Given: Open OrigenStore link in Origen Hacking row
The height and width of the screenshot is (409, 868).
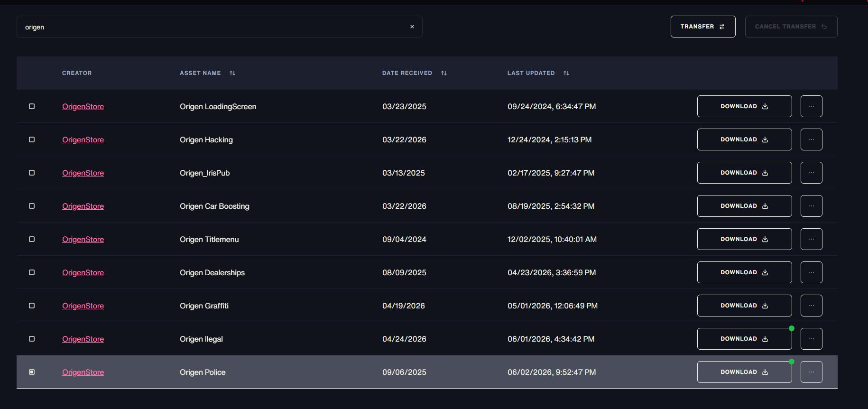Looking at the screenshot, I should pyautogui.click(x=83, y=140).
